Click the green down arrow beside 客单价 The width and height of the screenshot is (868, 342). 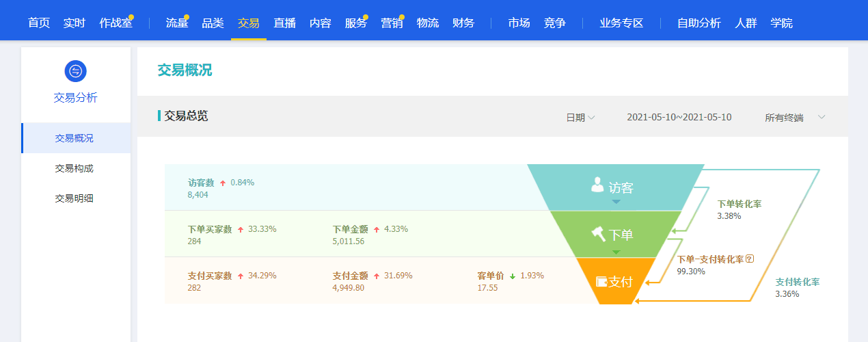pyautogui.click(x=513, y=276)
